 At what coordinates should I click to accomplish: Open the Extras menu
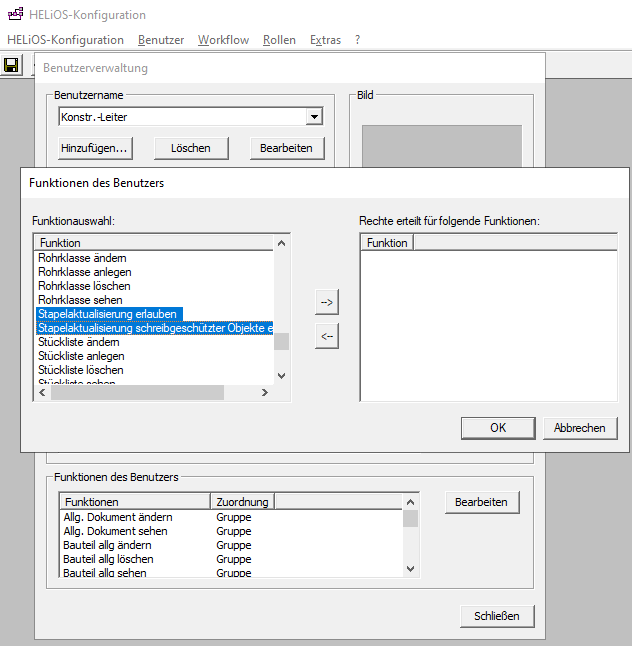click(x=325, y=40)
